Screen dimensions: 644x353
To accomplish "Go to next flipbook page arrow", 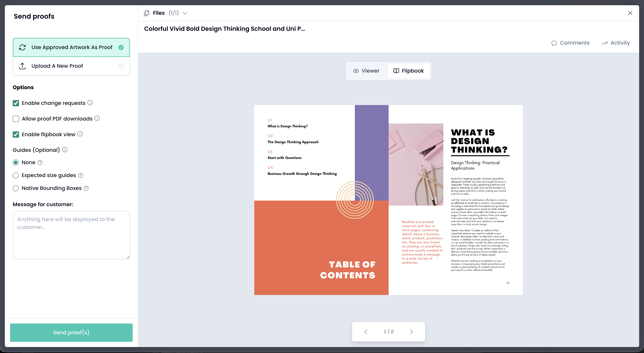I will click(x=411, y=332).
